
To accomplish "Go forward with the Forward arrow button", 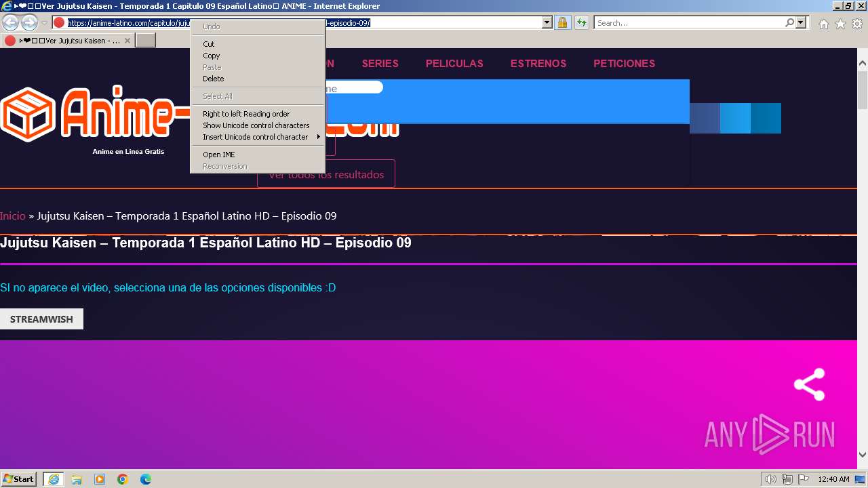I will (x=29, y=22).
